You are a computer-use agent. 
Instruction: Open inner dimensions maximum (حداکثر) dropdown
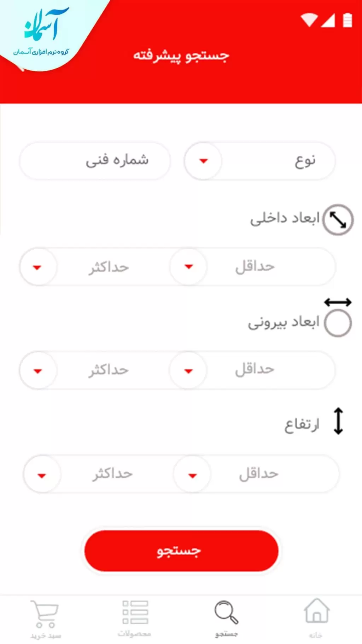point(37,267)
